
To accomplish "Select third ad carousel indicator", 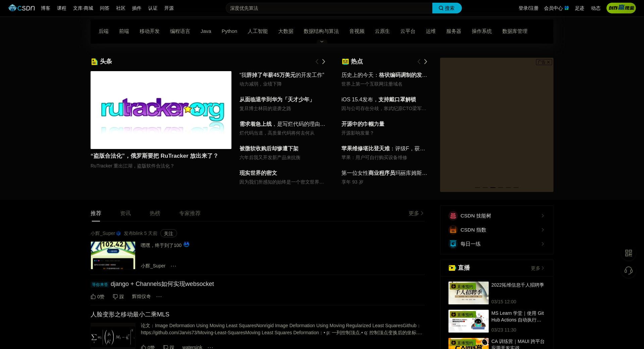I will 493,187.
